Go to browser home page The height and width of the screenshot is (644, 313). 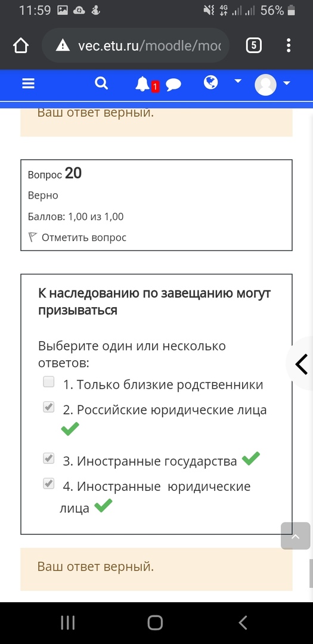click(x=20, y=45)
